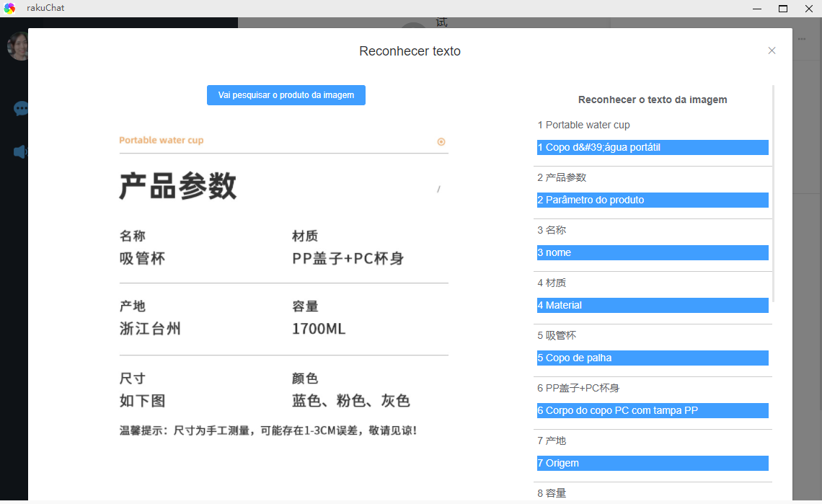The height and width of the screenshot is (504, 822).
Task: Select list row "8 容量"
Action: tap(653, 493)
